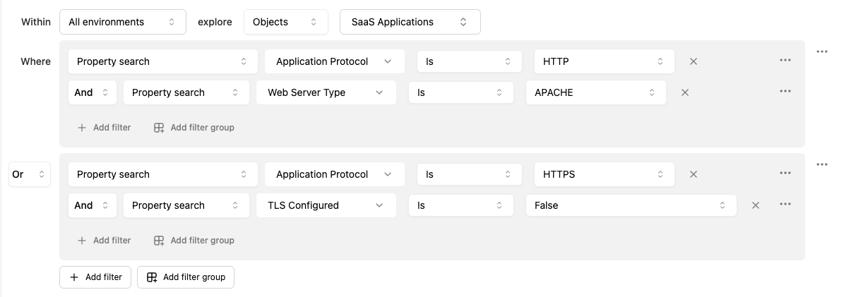Image resolution: width=868 pixels, height=297 pixels.
Task: Remove the HTTP application protocol filter
Action: pos(693,61)
